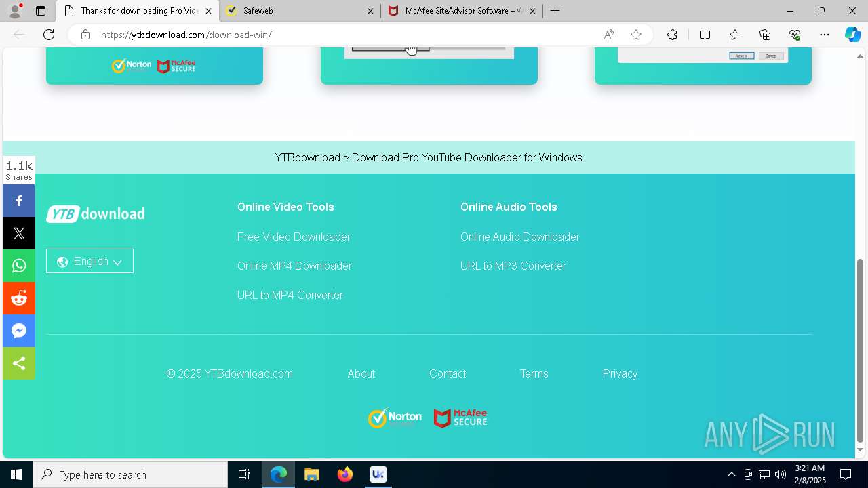Launch Firefox from taskbar
This screenshot has height=488, width=868.
coord(345,474)
